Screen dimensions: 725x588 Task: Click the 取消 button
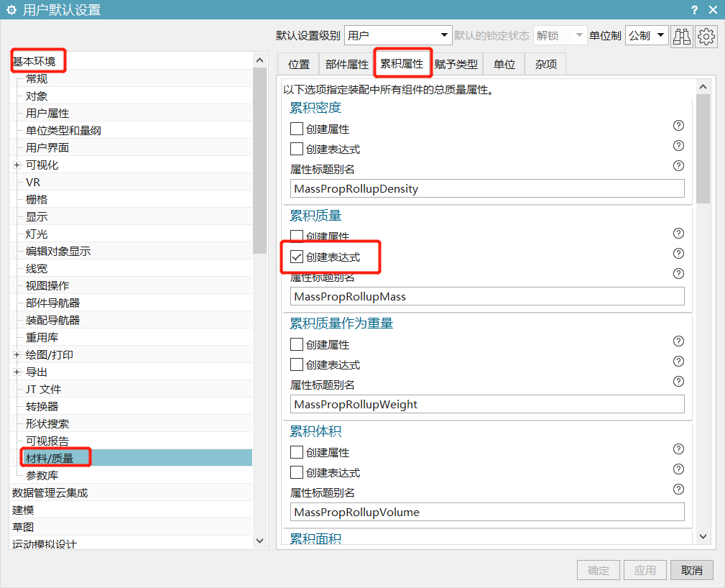click(x=692, y=570)
